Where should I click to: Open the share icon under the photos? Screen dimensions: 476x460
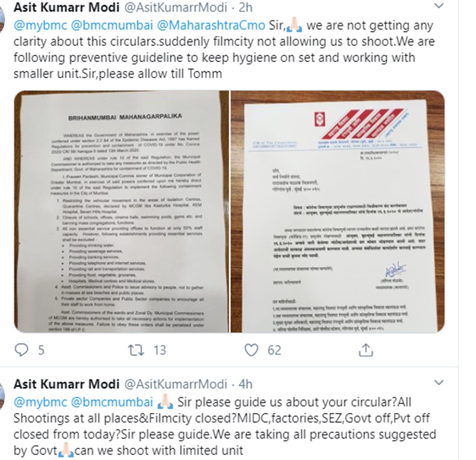366,350
